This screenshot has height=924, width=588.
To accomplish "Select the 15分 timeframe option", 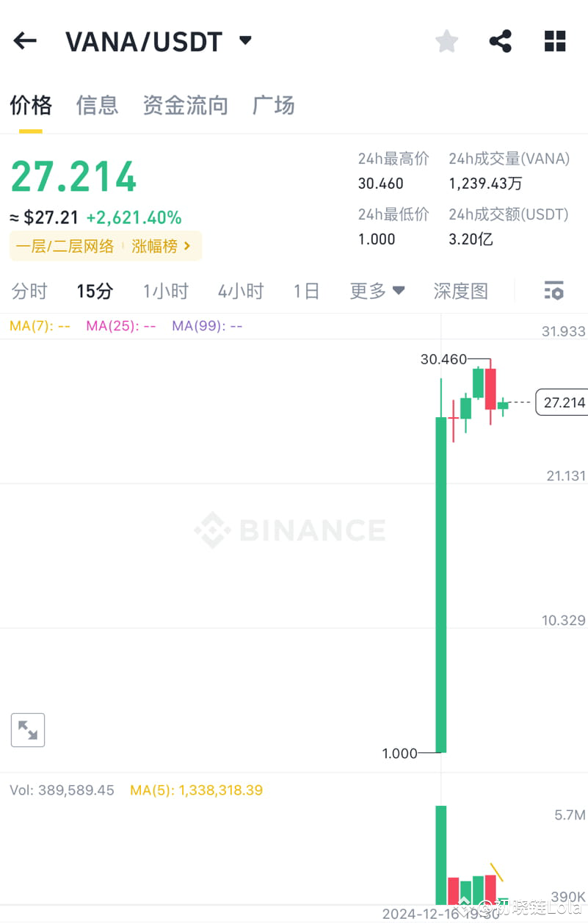I will 94,291.
